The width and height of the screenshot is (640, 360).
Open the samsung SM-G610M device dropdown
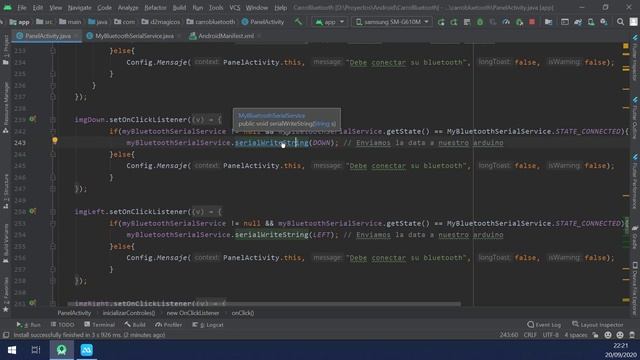tap(391, 22)
